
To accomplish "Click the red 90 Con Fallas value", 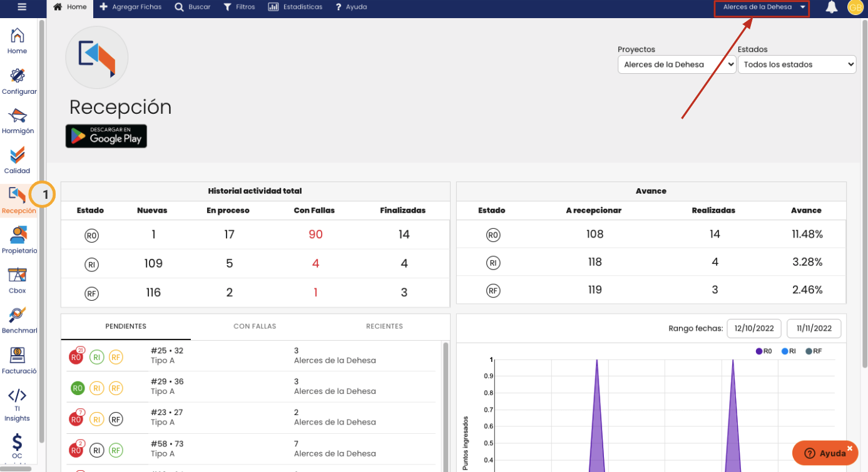I will point(315,234).
